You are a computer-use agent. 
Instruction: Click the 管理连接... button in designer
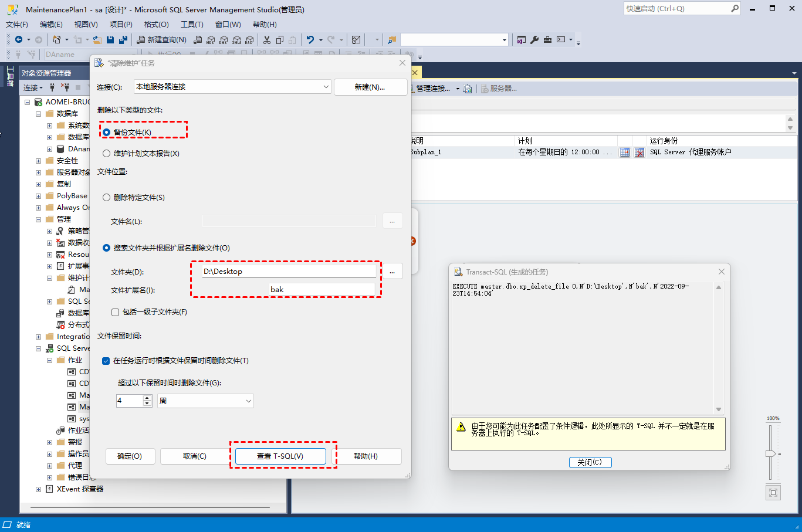click(433, 89)
